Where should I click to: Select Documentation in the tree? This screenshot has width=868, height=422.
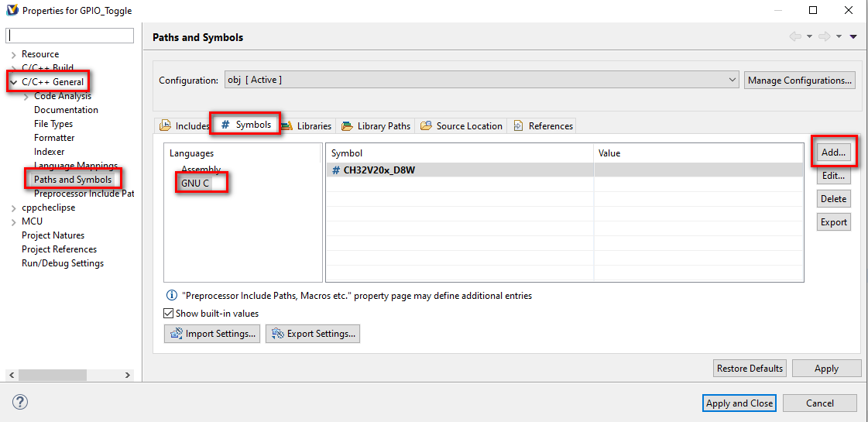pos(66,110)
